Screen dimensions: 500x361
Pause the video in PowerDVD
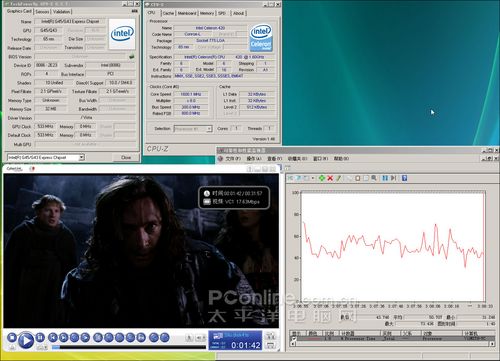(40, 337)
